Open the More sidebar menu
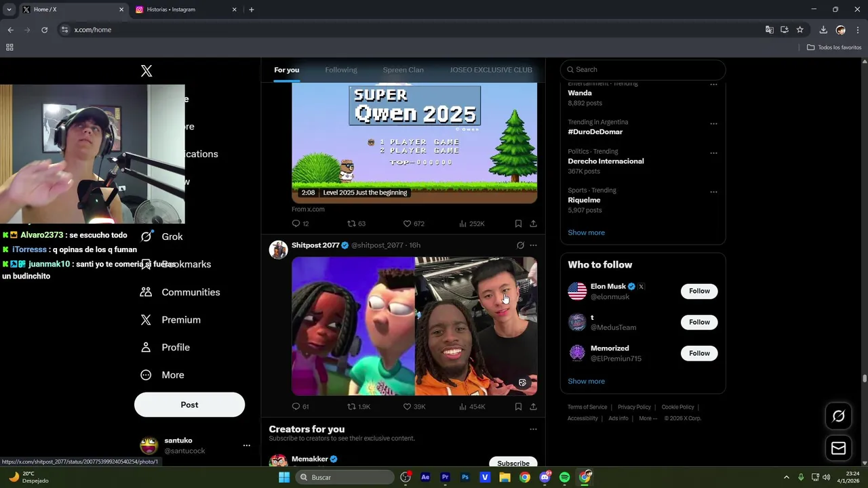Screen dimensions: 868x488 tap(162, 375)
